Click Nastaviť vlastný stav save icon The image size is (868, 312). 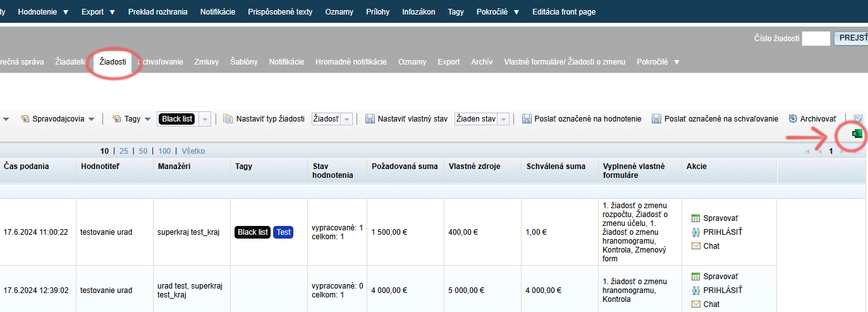coord(369,118)
